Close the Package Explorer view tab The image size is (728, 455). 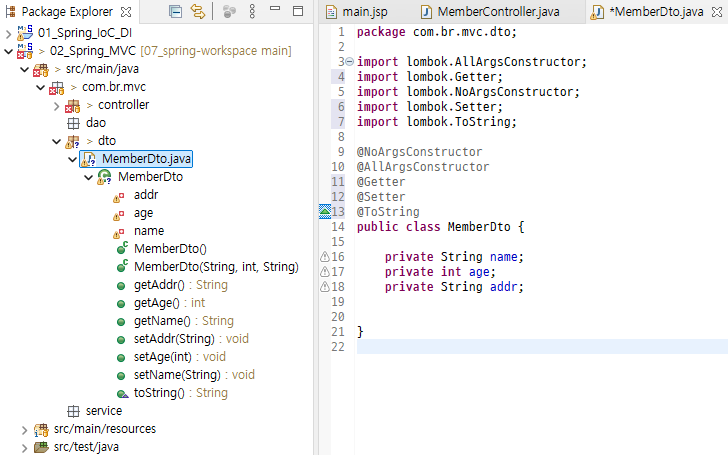126,12
